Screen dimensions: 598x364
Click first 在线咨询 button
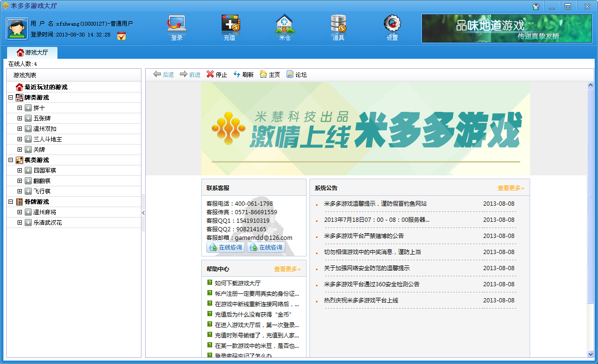225,247
